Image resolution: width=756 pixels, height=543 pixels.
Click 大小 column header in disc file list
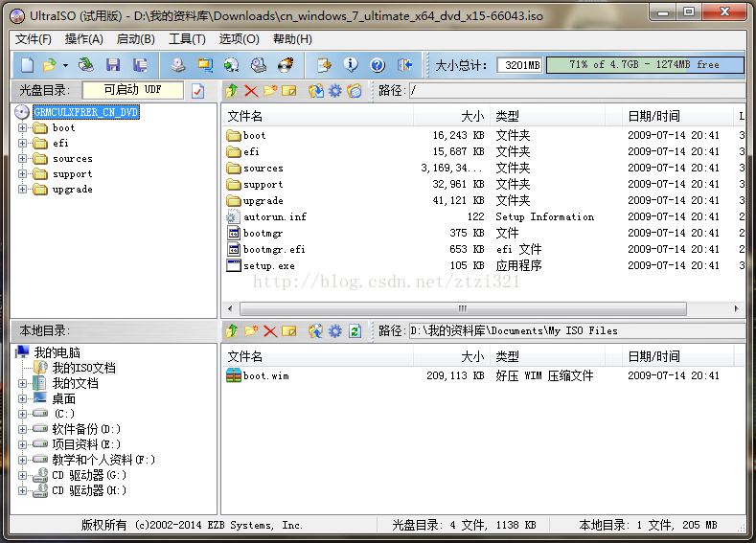(x=451, y=116)
